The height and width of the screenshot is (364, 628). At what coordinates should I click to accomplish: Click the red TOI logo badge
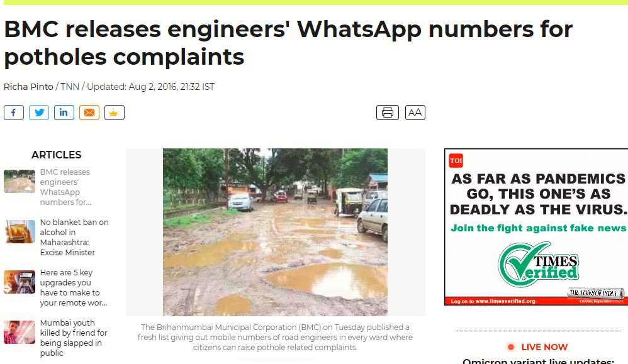tap(456, 161)
